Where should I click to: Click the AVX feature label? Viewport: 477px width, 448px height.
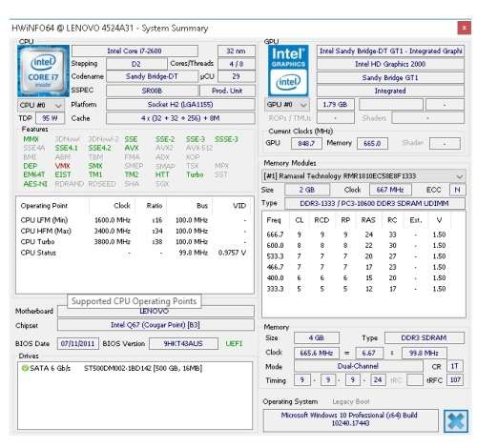coord(132,148)
